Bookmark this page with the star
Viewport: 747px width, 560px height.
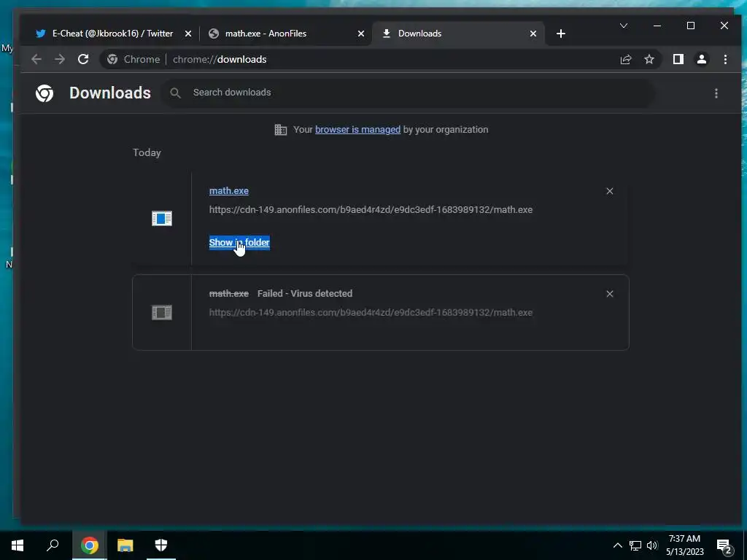(x=649, y=60)
